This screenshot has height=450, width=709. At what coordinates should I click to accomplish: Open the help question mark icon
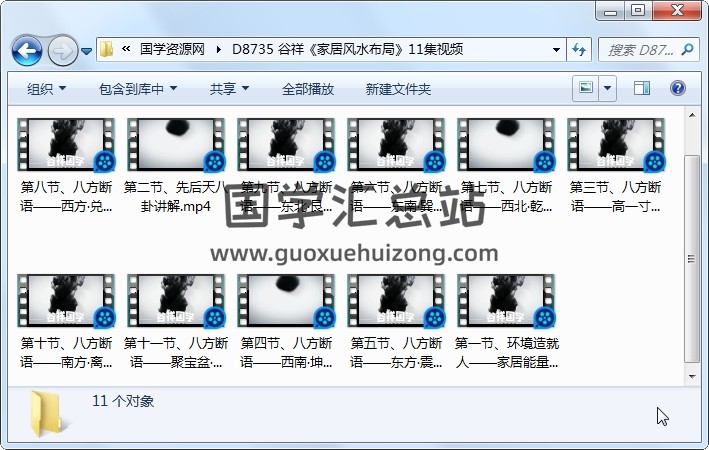[x=677, y=89]
